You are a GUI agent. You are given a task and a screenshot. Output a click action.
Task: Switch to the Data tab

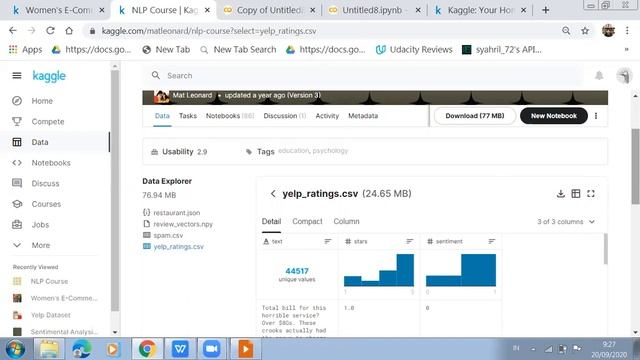pos(162,116)
